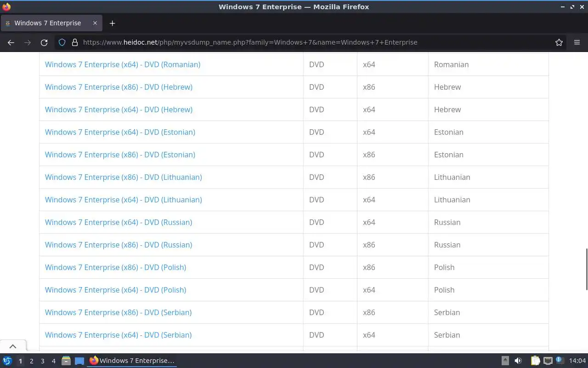588x368 pixels.
Task: Open Windows 7 Enterprise (x64) Hebrew link
Action: pyautogui.click(x=119, y=109)
